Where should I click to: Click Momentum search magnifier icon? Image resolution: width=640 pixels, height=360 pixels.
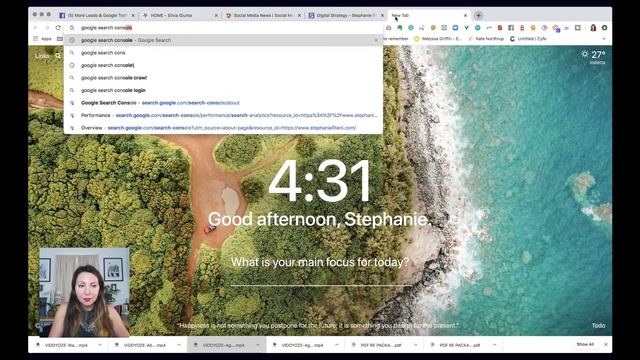point(58,56)
